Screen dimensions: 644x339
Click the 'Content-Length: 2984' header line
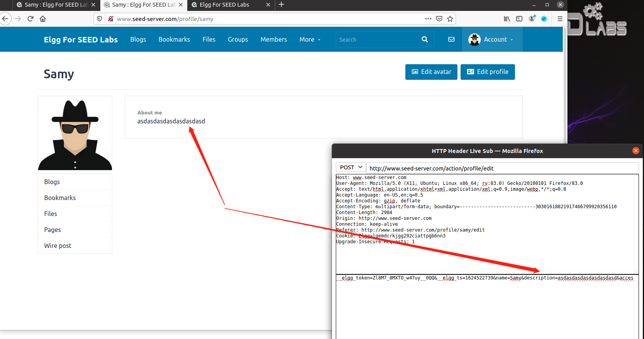[x=364, y=213]
